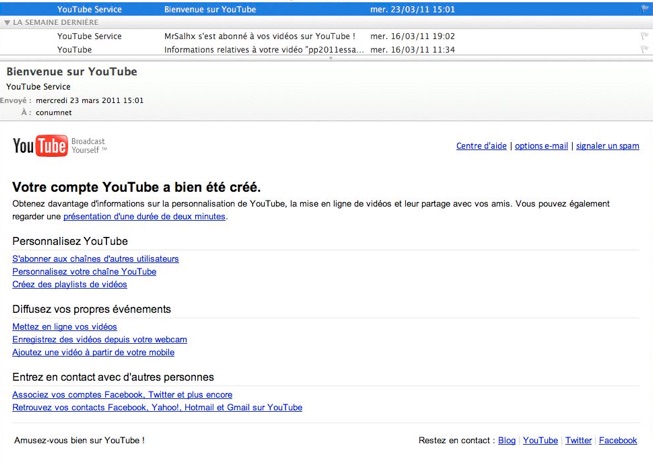Click the YouTube link in footer

(540, 441)
